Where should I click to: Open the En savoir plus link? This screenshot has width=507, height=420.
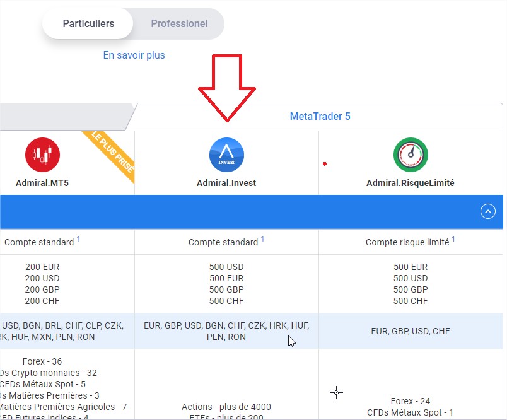pyautogui.click(x=134, y=55)
